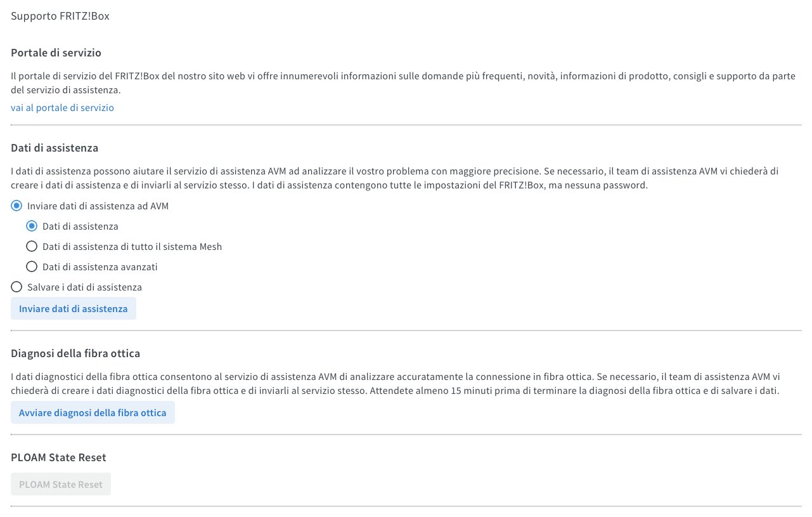812x517 pixels.
Task: Click the 'Diagnosi della fibra ottica' heading
Action: point(75,353)
